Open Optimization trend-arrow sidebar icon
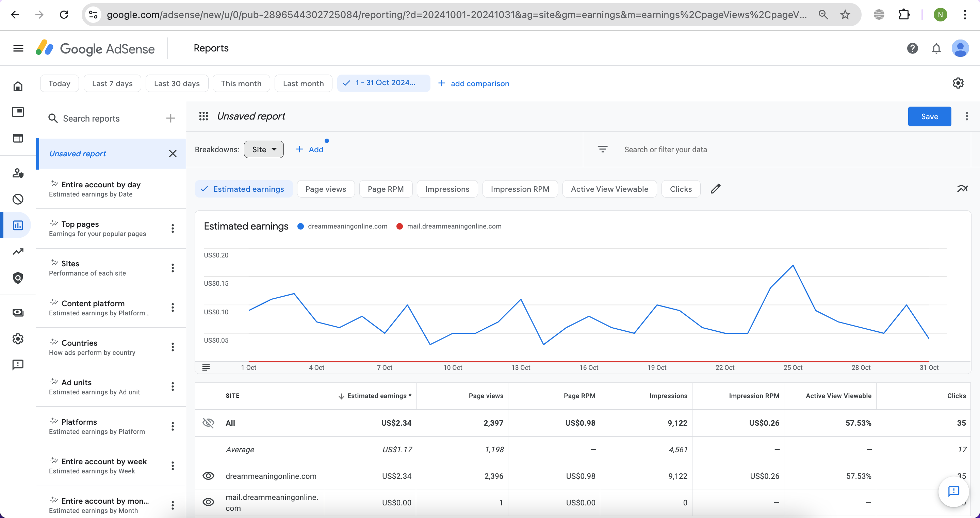 pyautogui.click(x=18, y=251)
